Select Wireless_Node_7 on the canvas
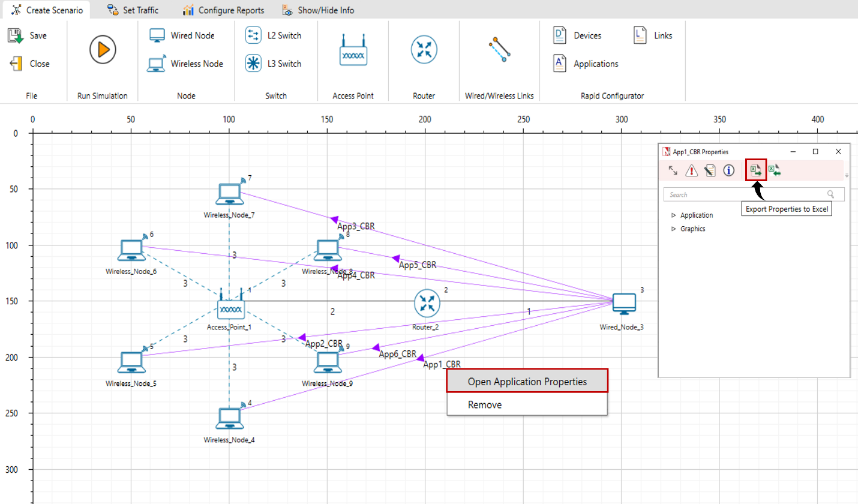Viewport: 858px width, 504px height. [x=229, y=194]
